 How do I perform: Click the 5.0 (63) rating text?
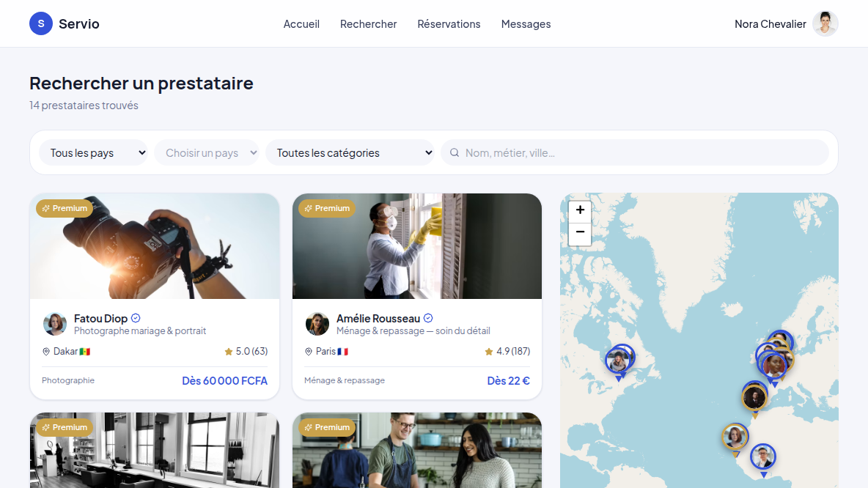click(x=252, y=351)
